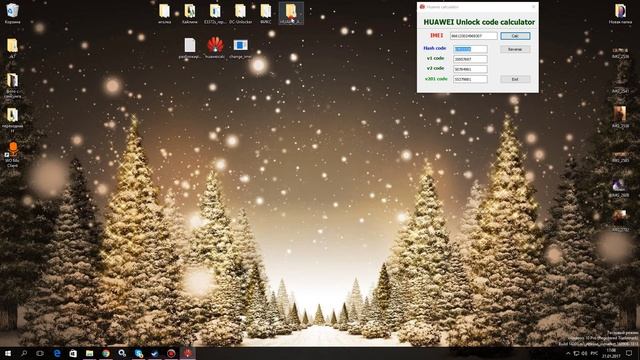The width and height of the screenshot is (640, 360).
Task: Open the Windows Start menu
Action: coord(7,353)
